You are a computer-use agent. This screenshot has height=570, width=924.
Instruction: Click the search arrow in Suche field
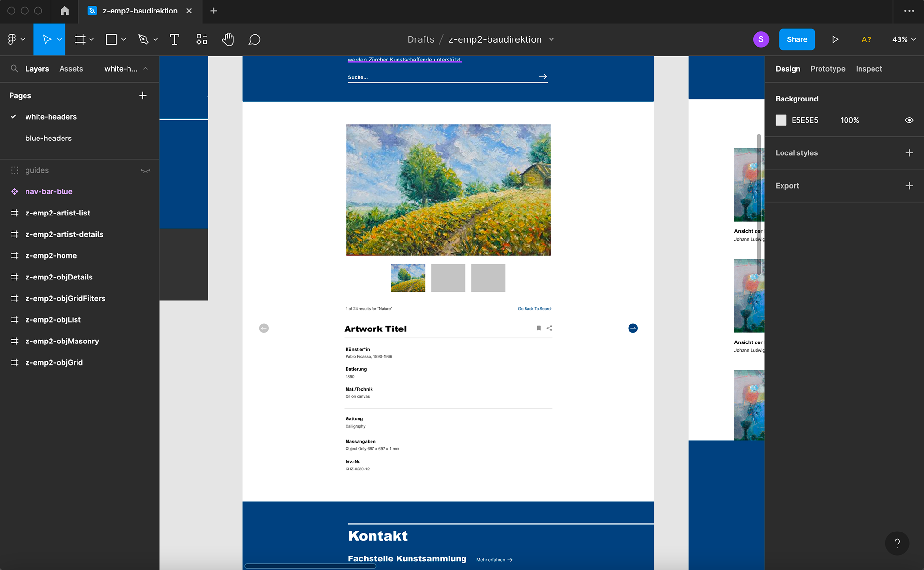pos(543,76)
